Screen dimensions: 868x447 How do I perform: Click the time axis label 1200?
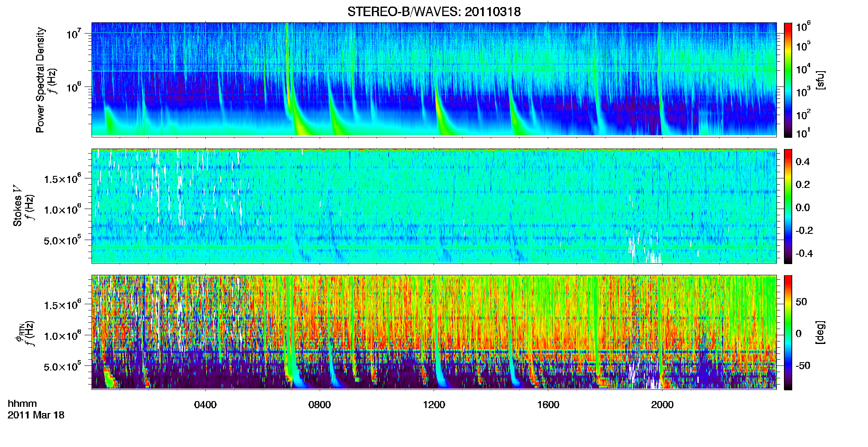tap(434, 405)
